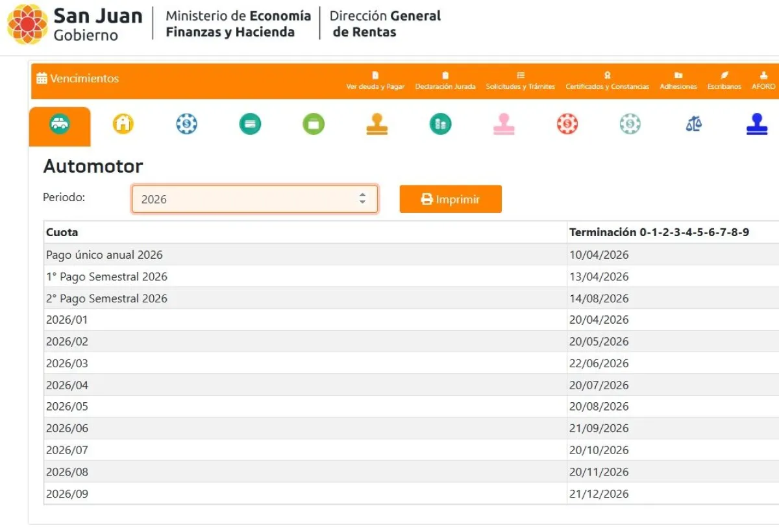Select the car Automotor tab icon

click(60, 124)
